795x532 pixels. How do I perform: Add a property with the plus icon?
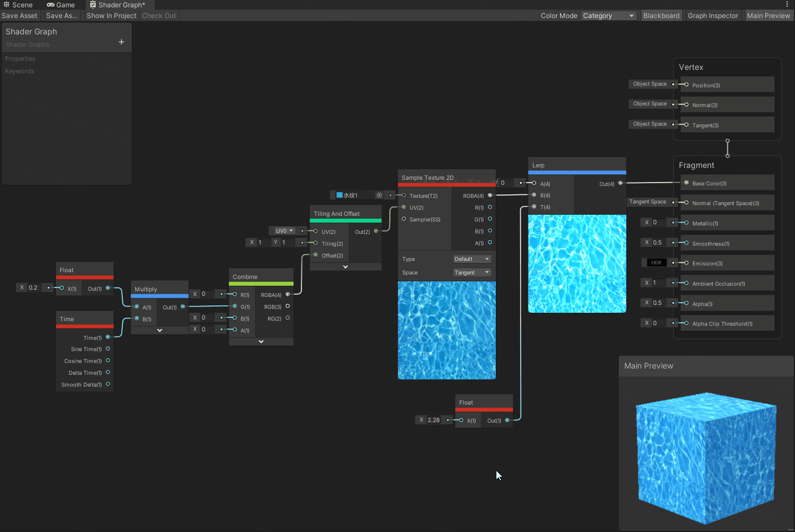point(121,42)
